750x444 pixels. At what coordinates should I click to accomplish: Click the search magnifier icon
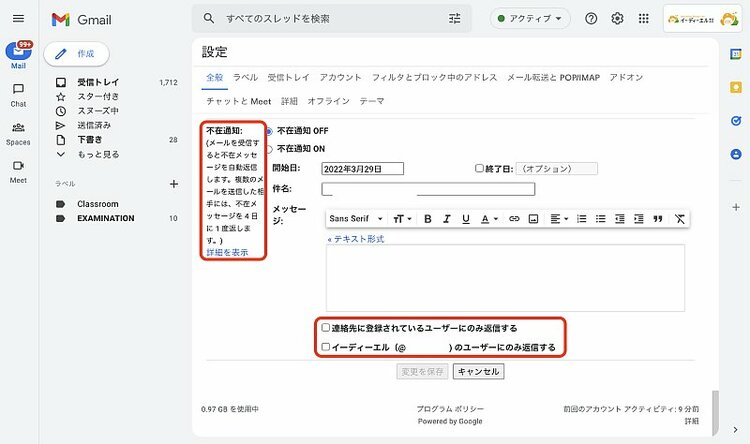[x=209, y=19]
